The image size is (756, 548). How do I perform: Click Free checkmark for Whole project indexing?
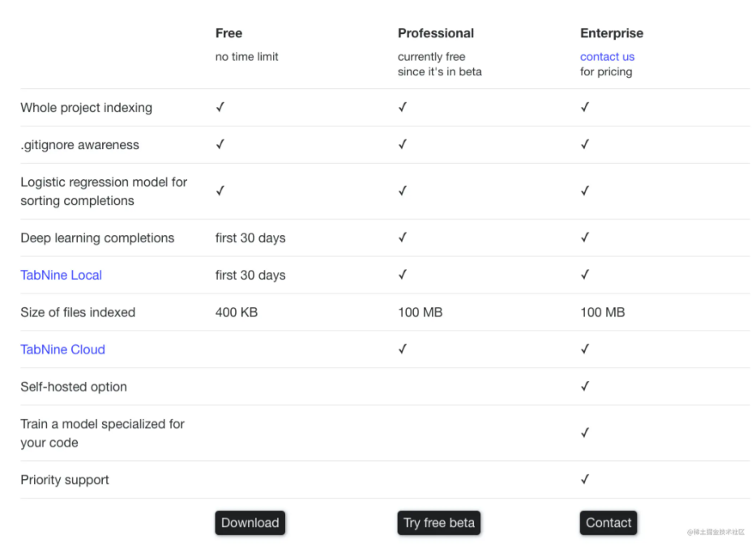[220, 107]
